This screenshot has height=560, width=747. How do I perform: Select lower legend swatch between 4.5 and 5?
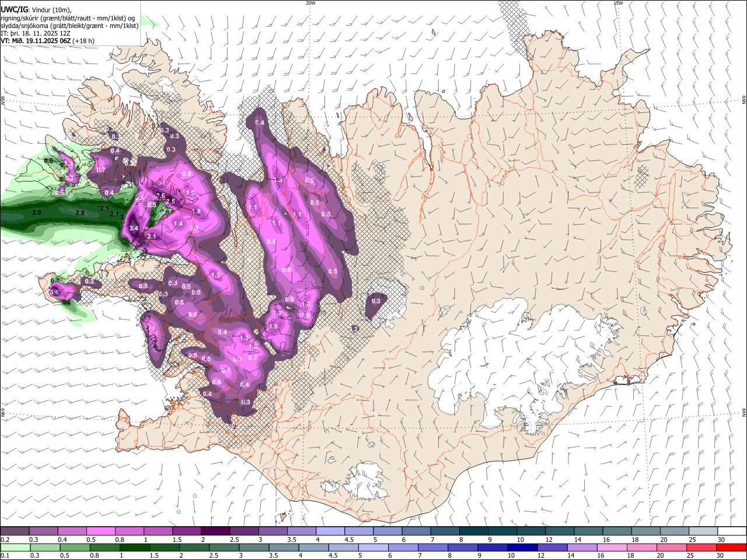click(x=343, y=547)
